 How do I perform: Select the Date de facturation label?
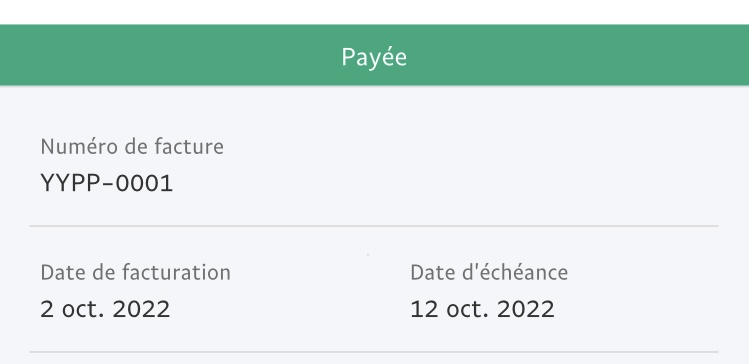click(x=136, y=272)
